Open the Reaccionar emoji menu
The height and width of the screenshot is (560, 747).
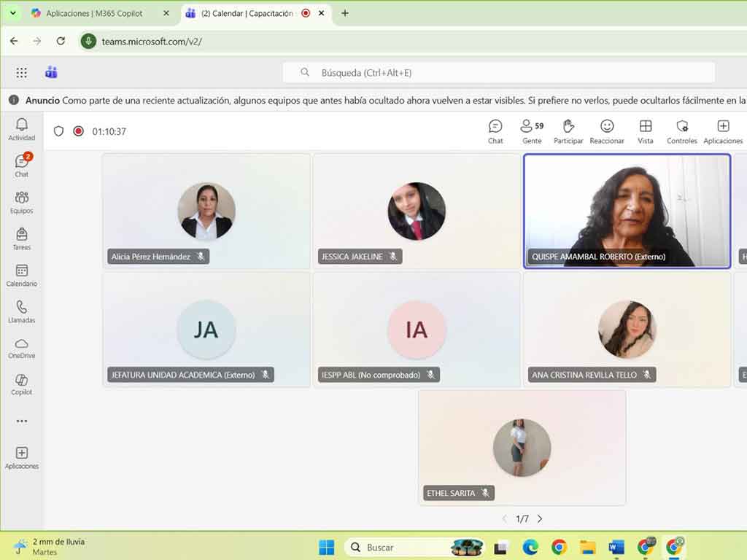pos(607,131)
